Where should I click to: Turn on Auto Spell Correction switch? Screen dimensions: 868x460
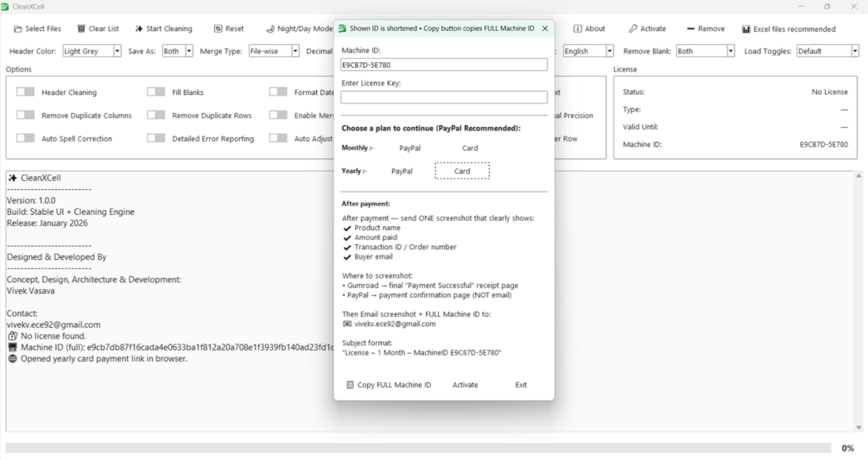(x=25, y=138)
